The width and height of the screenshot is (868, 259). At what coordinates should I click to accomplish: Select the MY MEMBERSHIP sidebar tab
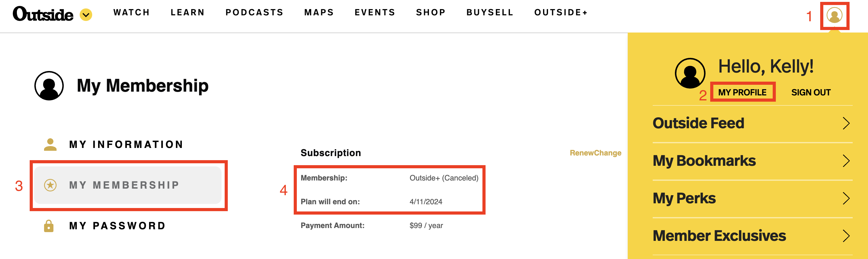[x=128, y=185]
